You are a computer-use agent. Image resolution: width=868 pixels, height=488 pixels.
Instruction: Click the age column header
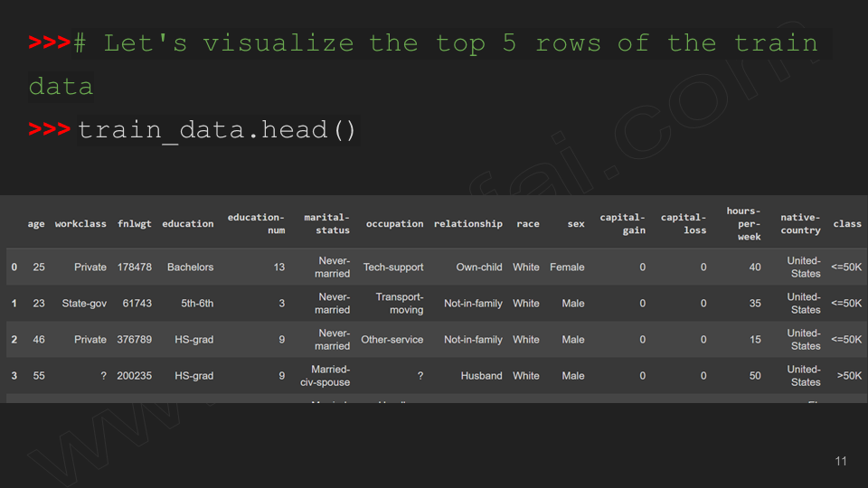pyautogui.click(x=36, y=223)
